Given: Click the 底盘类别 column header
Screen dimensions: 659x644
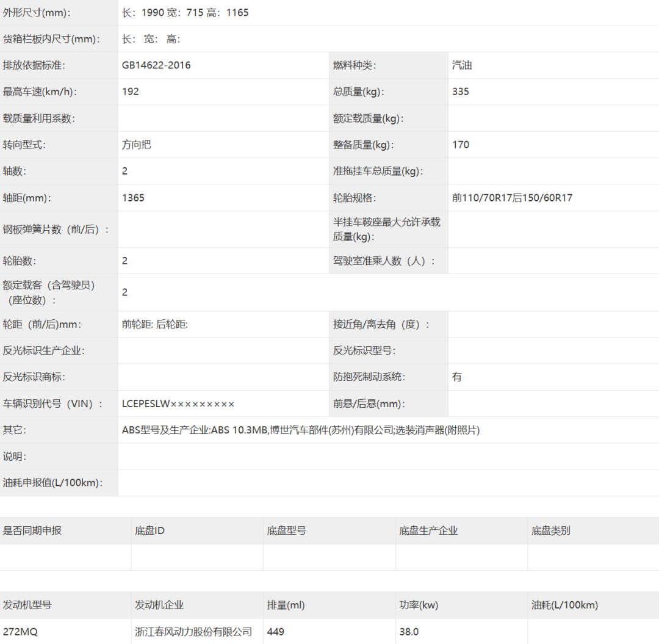Looking at the screenshot, I should pos(550,530).
